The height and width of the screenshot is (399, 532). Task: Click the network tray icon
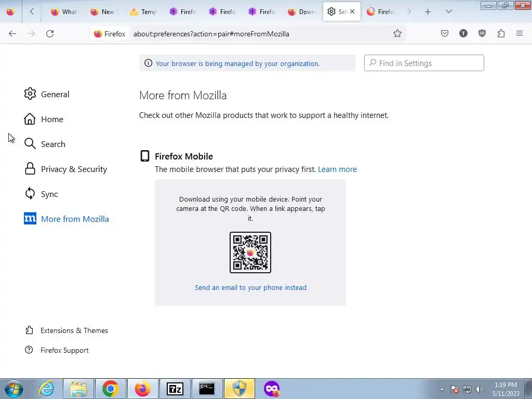click(467, 389)
